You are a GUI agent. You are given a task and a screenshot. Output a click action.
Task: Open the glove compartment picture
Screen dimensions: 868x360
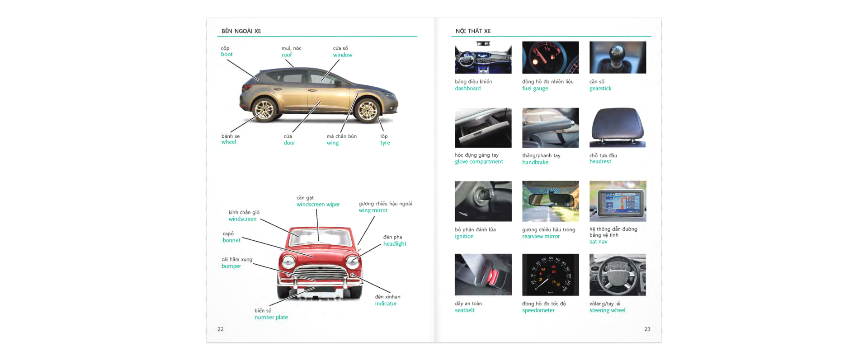[483, 127]
